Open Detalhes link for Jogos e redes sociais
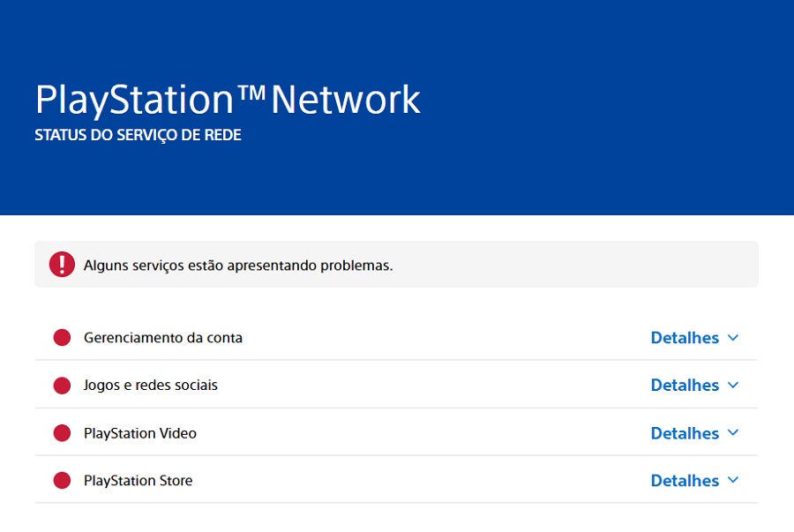This screenshot has height=532, width=794. click(x=685, y=386)
